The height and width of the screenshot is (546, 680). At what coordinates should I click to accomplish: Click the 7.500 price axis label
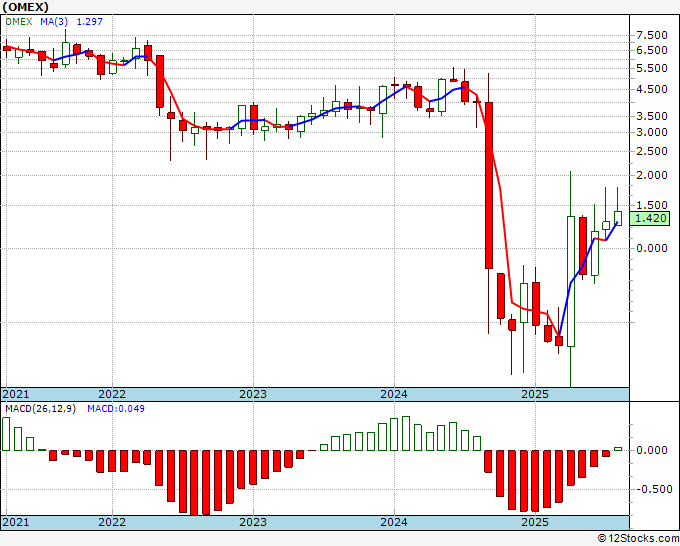coord(651,35)
